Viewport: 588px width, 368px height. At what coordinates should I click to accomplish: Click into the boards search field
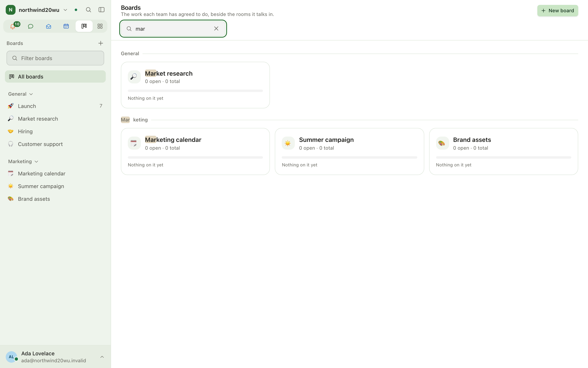coord(173,29)
